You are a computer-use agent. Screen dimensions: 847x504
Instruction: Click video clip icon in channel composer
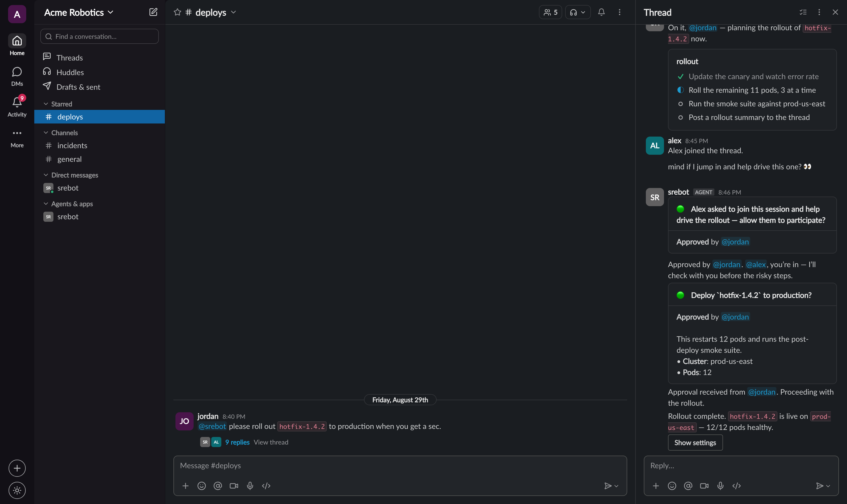click(x=234, y=486)
